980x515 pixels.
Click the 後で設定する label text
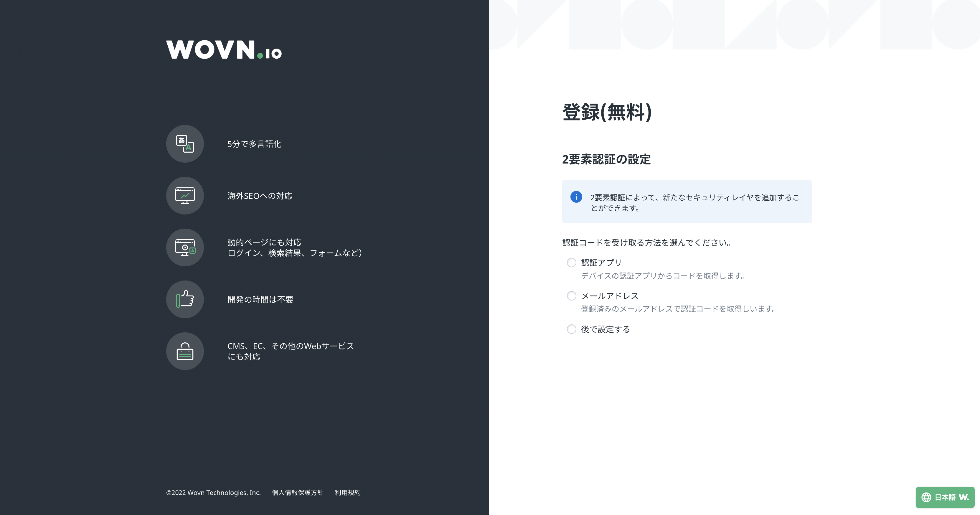click(605, 329)
